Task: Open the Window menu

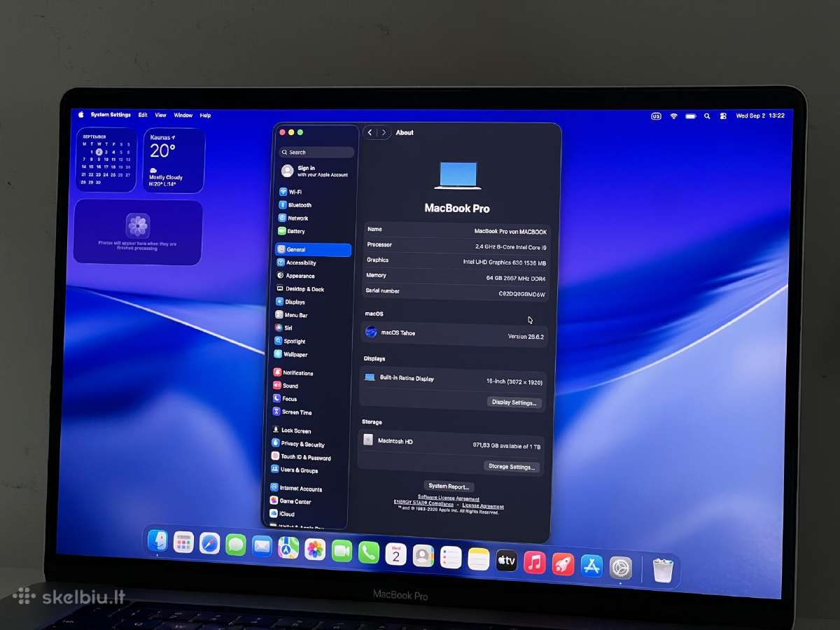Action: pos(183,115)
